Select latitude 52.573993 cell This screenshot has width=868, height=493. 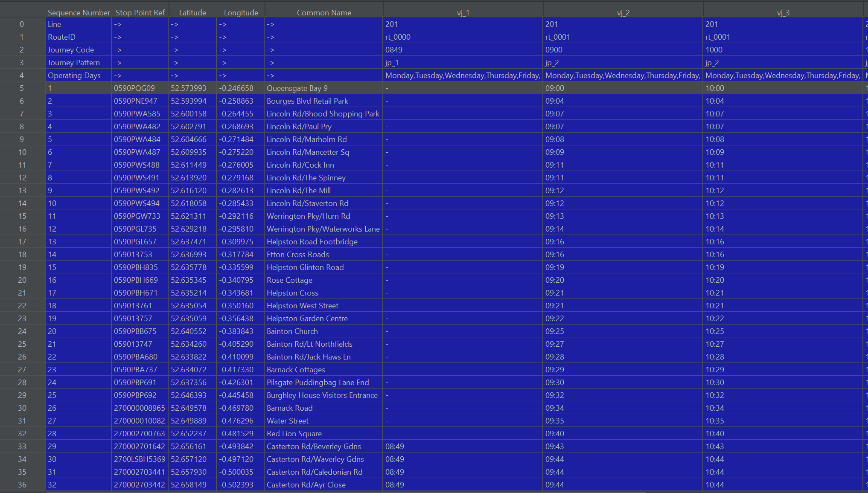click(x=192, y=88)
